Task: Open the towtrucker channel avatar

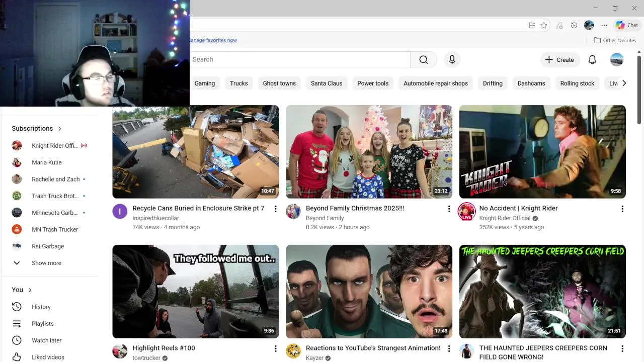Action: (120, 351)
